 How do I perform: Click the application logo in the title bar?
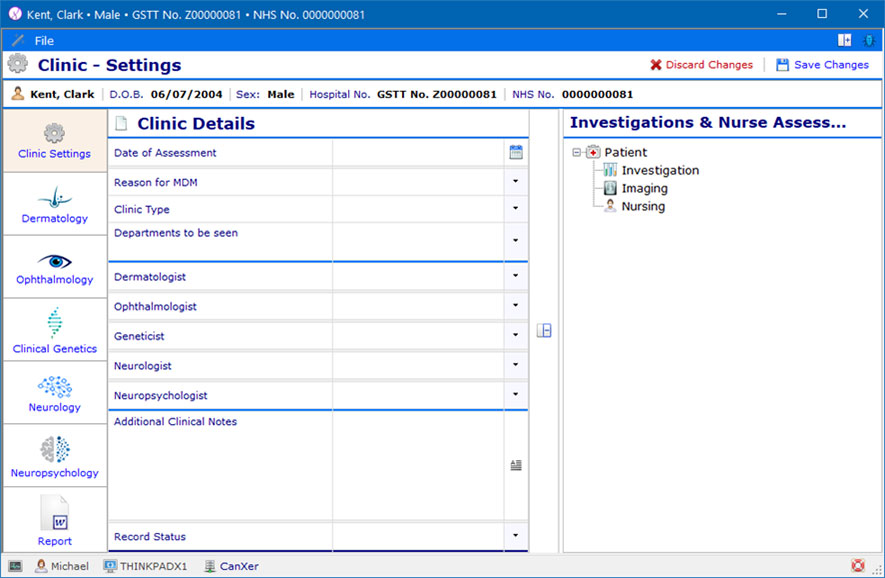click(x=15, y=14)
